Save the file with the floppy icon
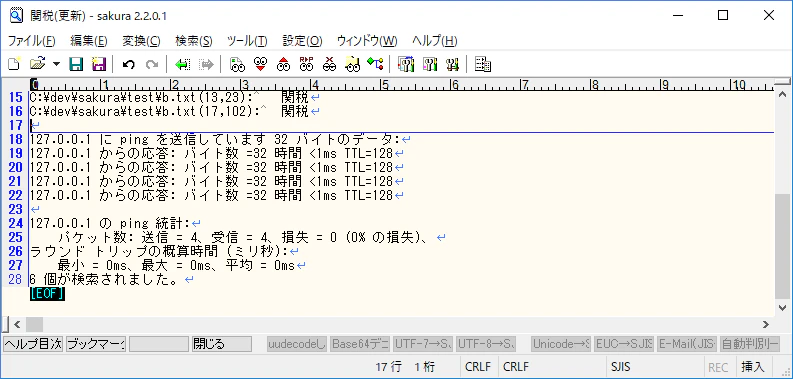The image size is (793, 379). [x=76, y=64]
